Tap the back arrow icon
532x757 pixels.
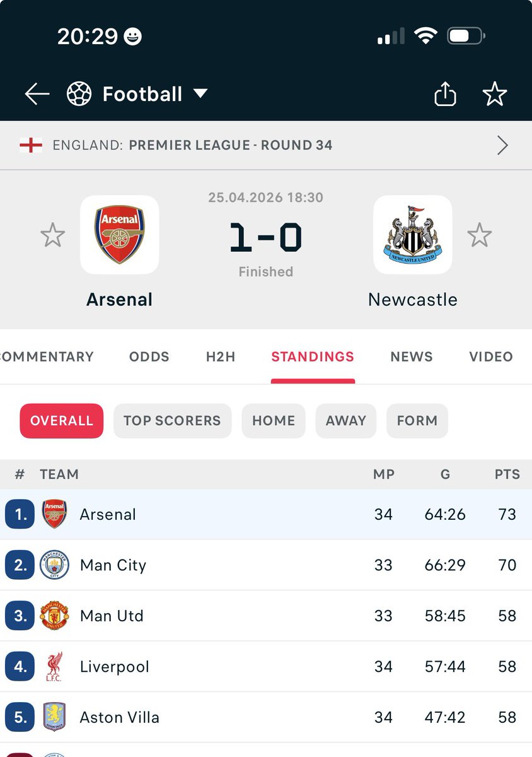click(37, 95)
